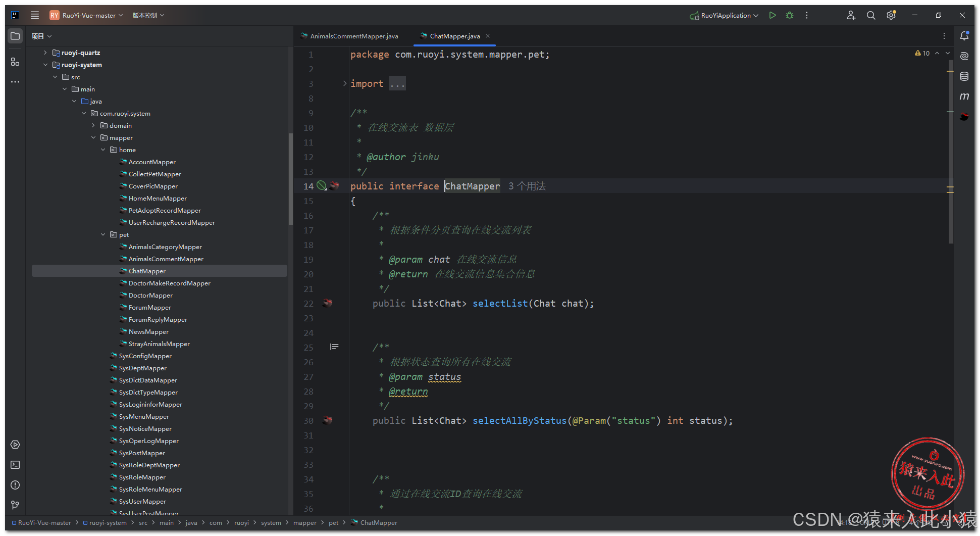This screenshot has width=980, height=536.
Task: Click pet breadcrumb in navigation bar
Action: 333,522
